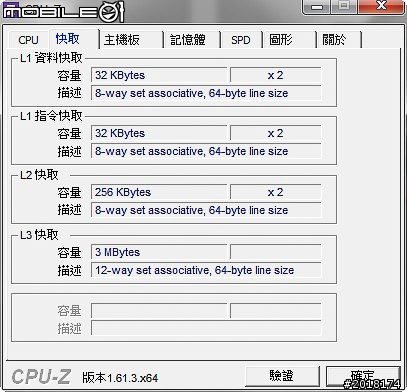The height and width of the screenshot is (392, 407).
Task: Click the L2 cache description field
Action: tap(206, 210)
